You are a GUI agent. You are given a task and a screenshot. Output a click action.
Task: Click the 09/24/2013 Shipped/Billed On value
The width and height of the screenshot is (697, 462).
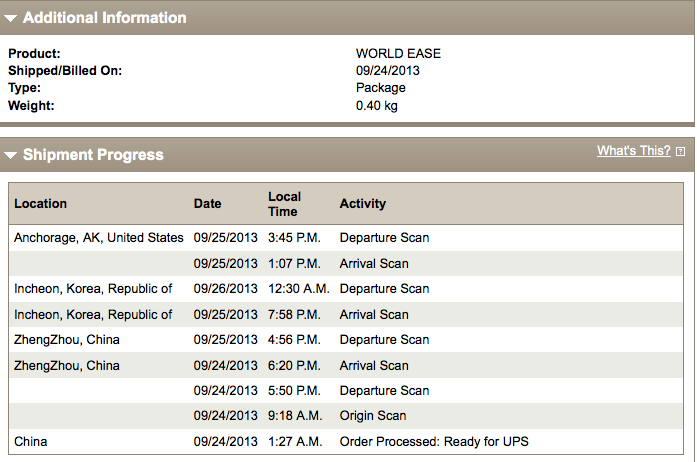(388, 71)
